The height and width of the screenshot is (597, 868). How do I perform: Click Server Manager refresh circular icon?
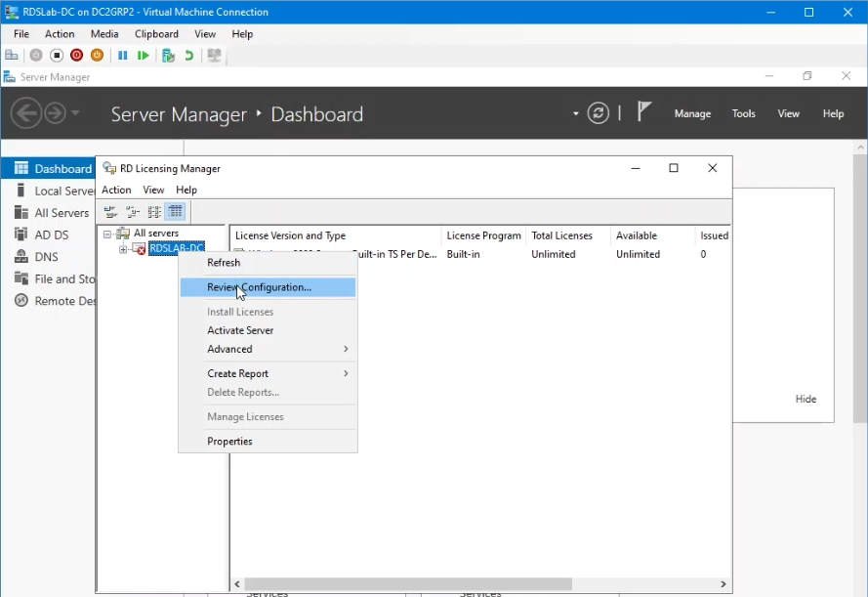pos(599,113)
